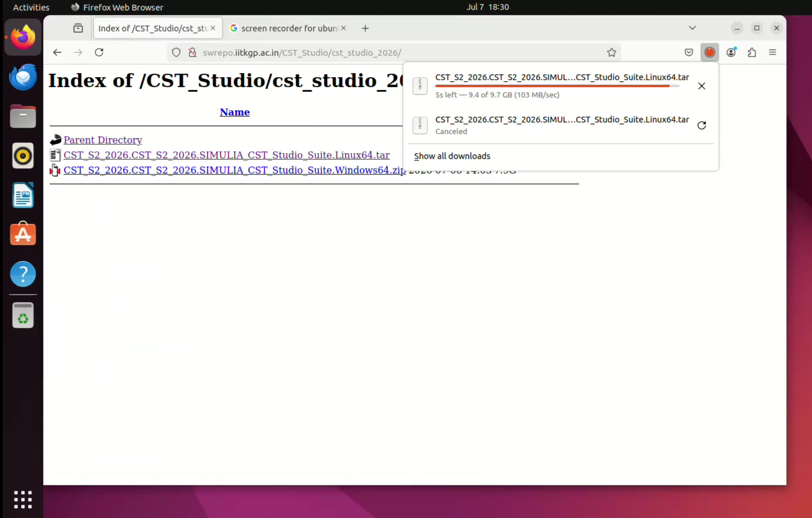Click the Parent Directory back-arrow icon

pos(55,139)
